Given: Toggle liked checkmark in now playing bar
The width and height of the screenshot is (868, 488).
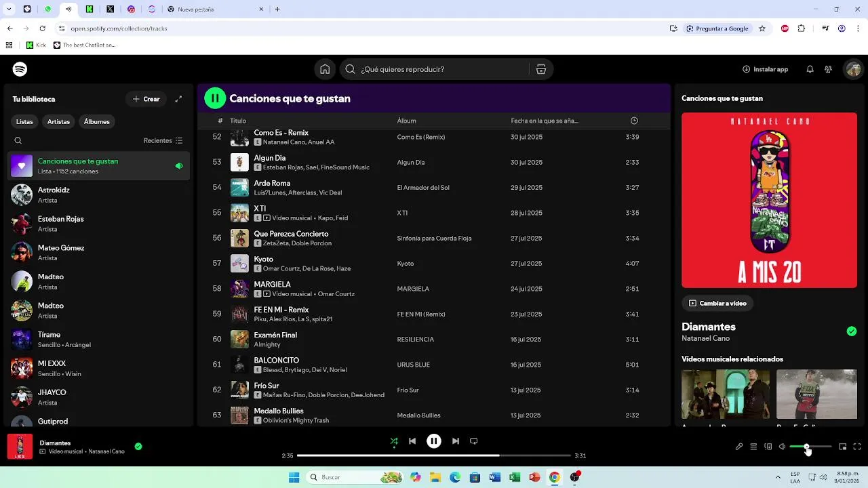Looking at the screenshot, I should click(138, 447).
